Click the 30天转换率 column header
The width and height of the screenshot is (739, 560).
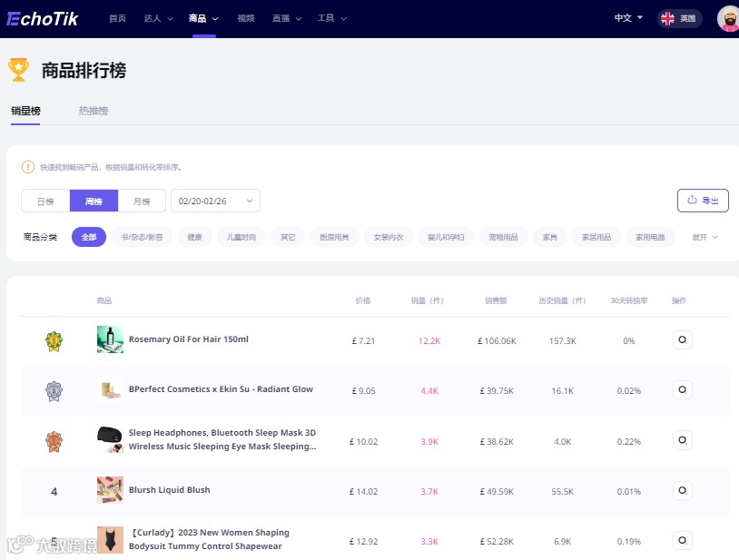(x=629, y=300)
